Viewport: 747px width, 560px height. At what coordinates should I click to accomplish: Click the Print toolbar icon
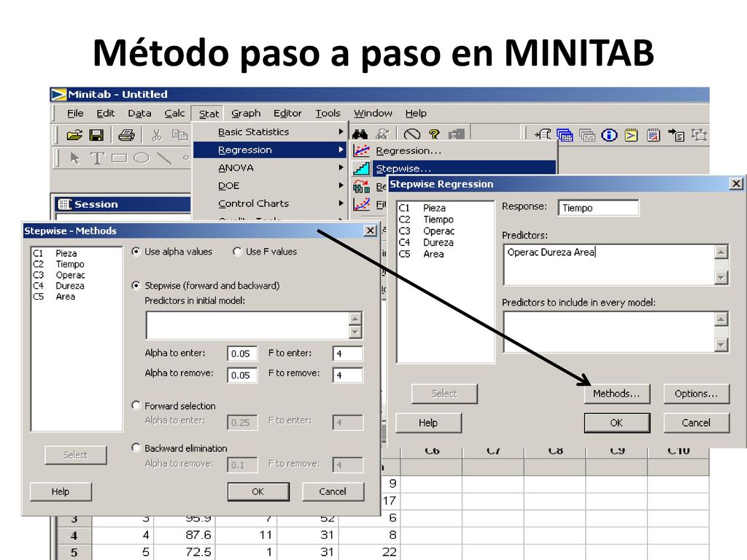[126, 135]
